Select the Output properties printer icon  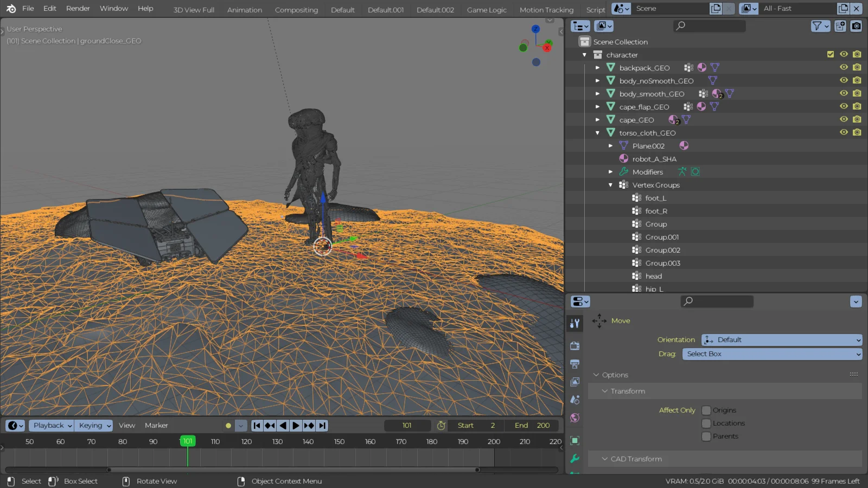pos(575,364)
